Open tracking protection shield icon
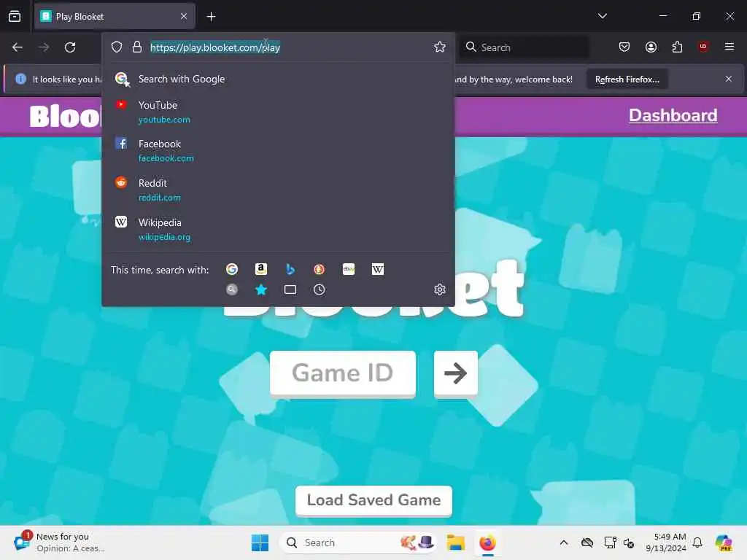This screenshot has height=560, width=747. coord(117,47)
